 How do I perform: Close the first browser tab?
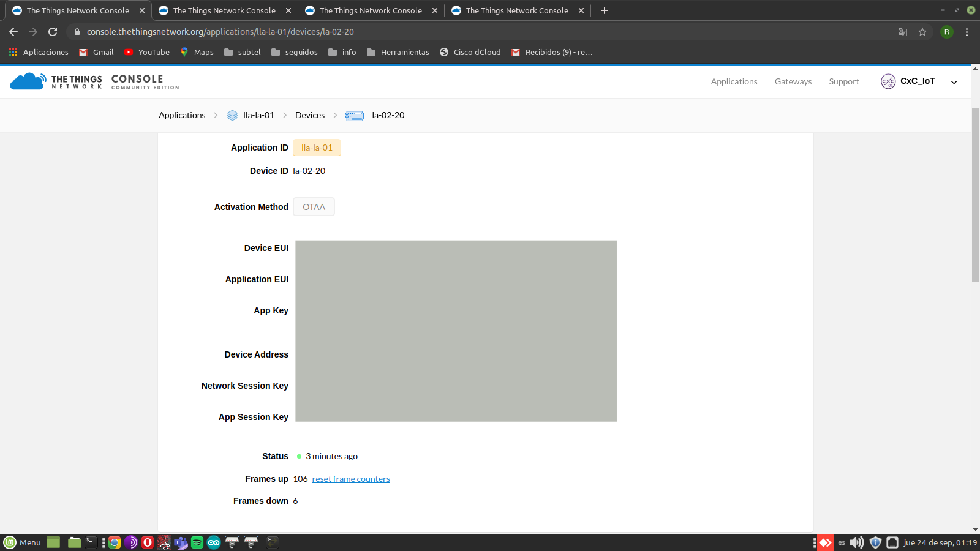click(x=142, y=10)
